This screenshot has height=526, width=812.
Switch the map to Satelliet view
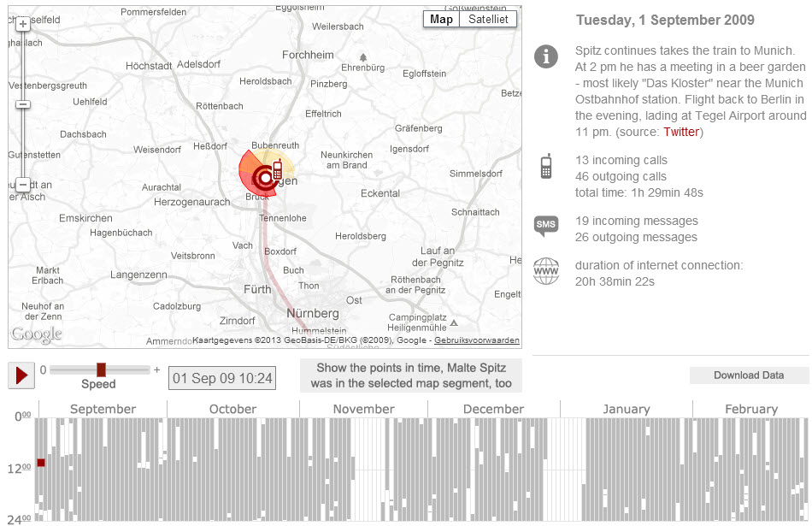tap(488, 19)
